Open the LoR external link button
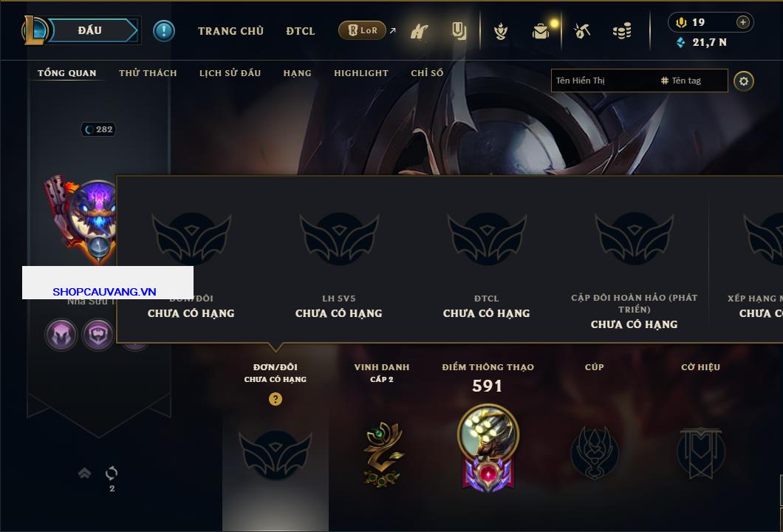The height and width of the screenshot is (532, 783). click(x=363, y=30)
